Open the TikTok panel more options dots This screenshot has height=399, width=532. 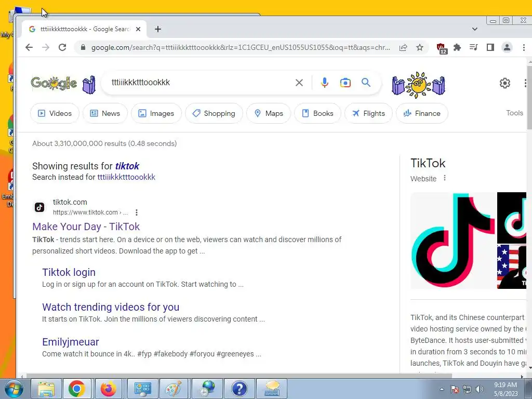(445, 178)
